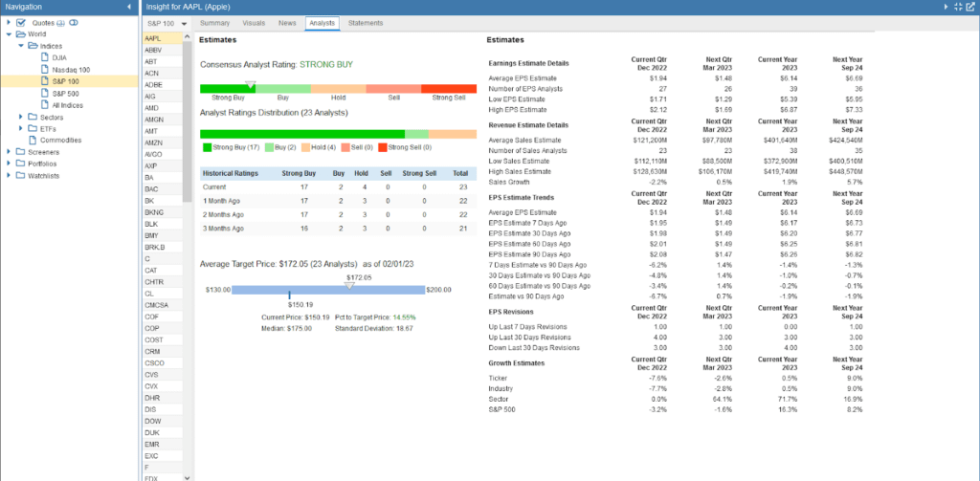This screenshot has width=980, height=481.
Task: Click the consensus rating marker on the bar
Action: [x=251, y=84]
